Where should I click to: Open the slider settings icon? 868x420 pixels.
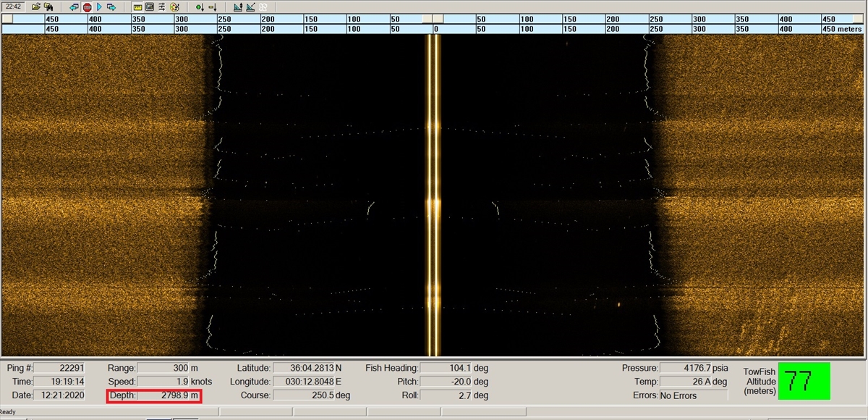162,7
